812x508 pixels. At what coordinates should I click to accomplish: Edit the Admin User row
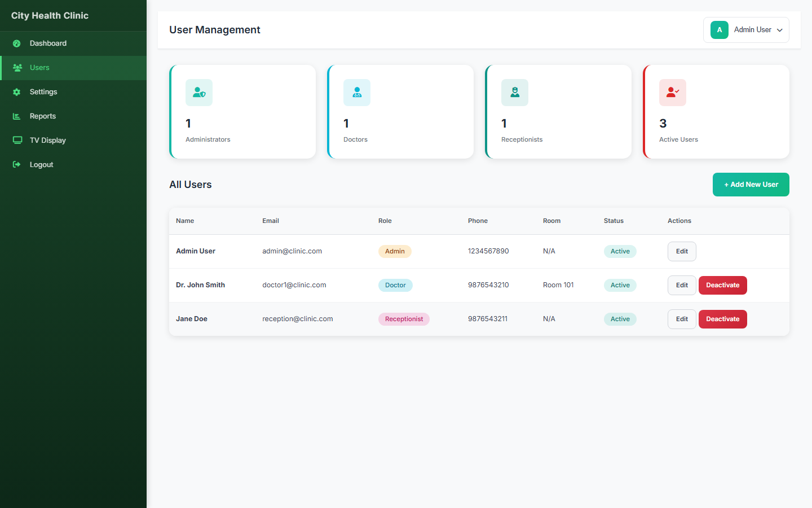pos(682,251)
